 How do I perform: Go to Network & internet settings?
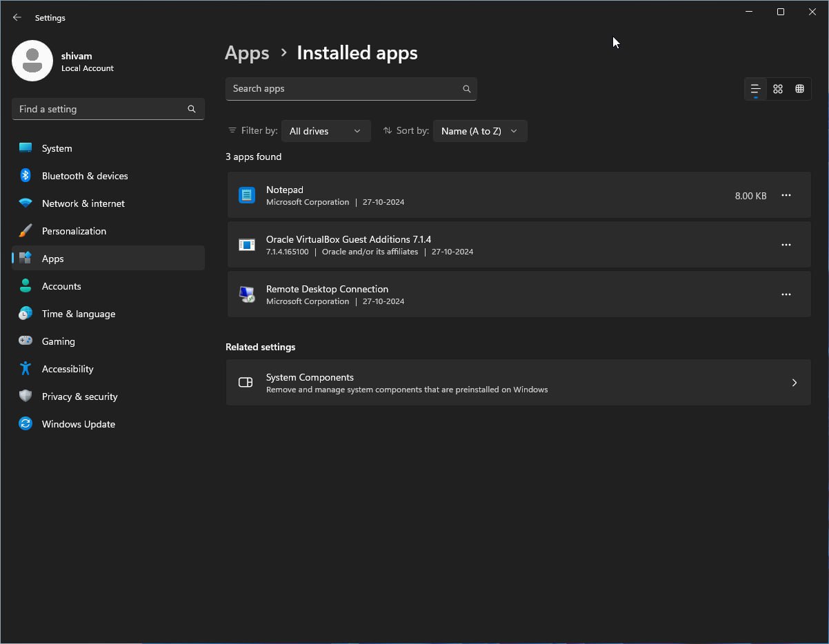(108, 203)
